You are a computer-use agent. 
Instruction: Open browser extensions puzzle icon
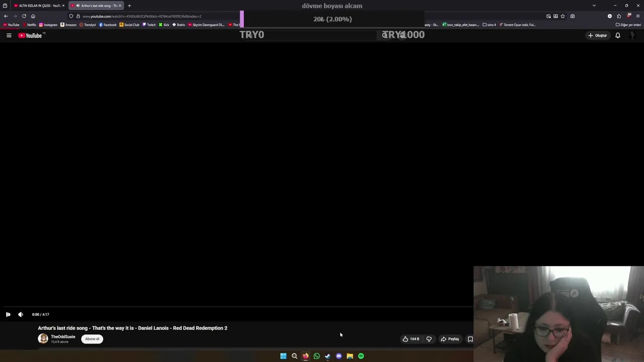pyautogui.click(x=619, y=16)
